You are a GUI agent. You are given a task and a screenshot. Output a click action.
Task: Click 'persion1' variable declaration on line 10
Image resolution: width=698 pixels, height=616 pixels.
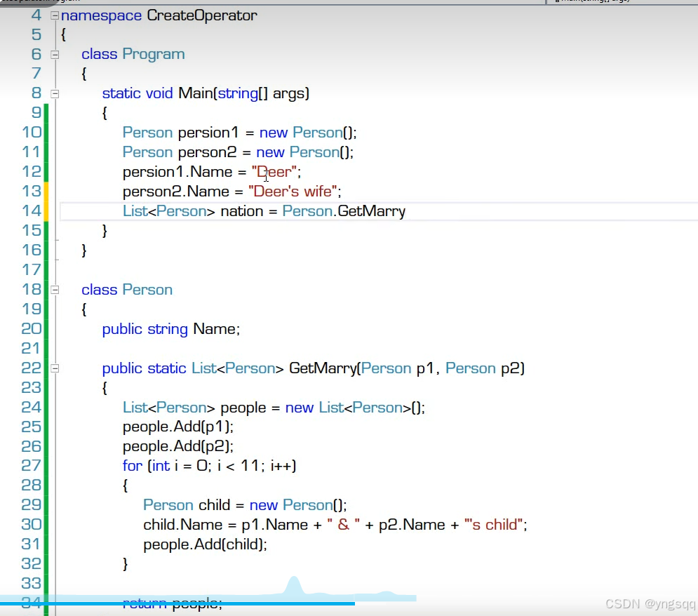pos(208,133)
